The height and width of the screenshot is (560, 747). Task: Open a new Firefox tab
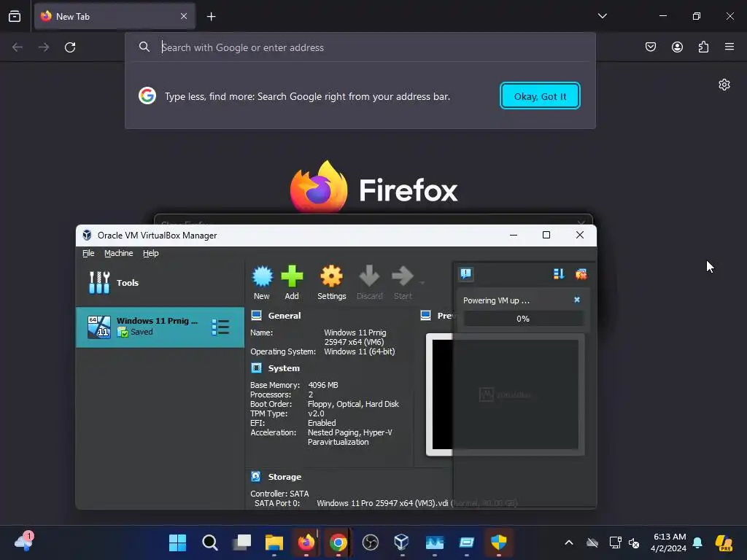(x=211, y=17)
